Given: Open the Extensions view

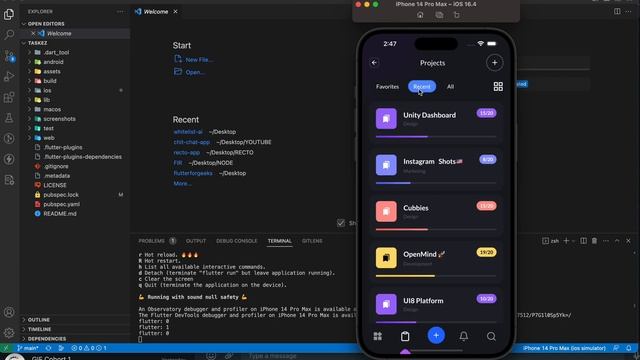Looking at the screenshot, I should click(x=9, y=97).
